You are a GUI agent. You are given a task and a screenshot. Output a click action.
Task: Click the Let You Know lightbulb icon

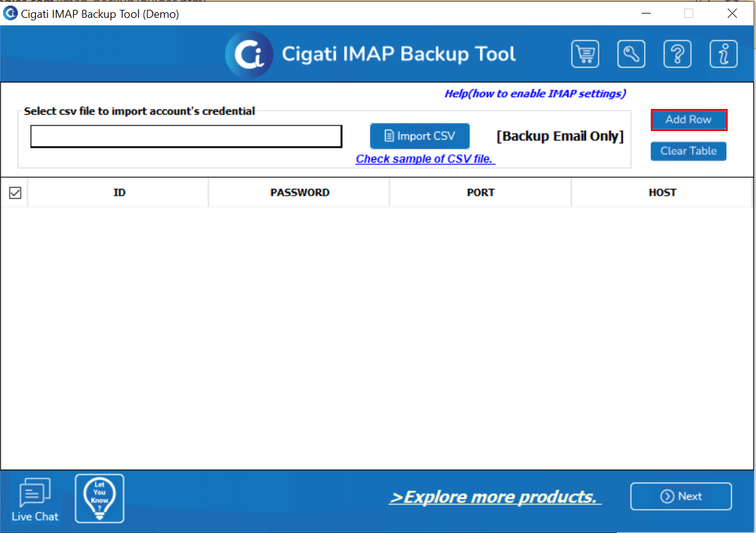(100, 499)
